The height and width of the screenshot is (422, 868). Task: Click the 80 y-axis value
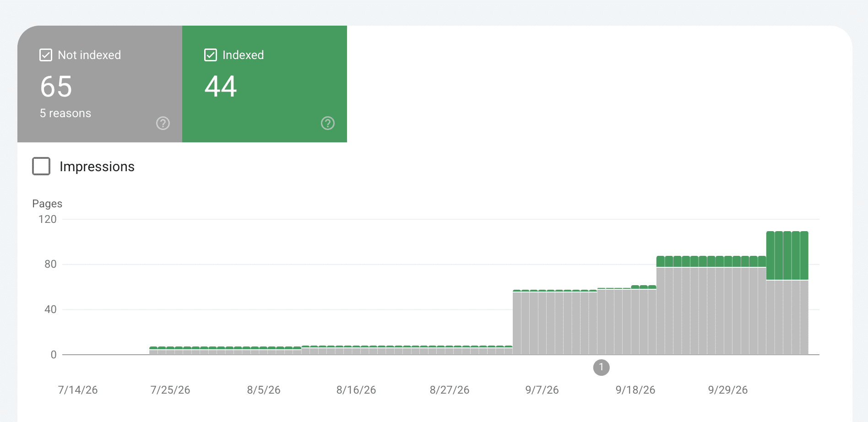[x=50, y=264]
